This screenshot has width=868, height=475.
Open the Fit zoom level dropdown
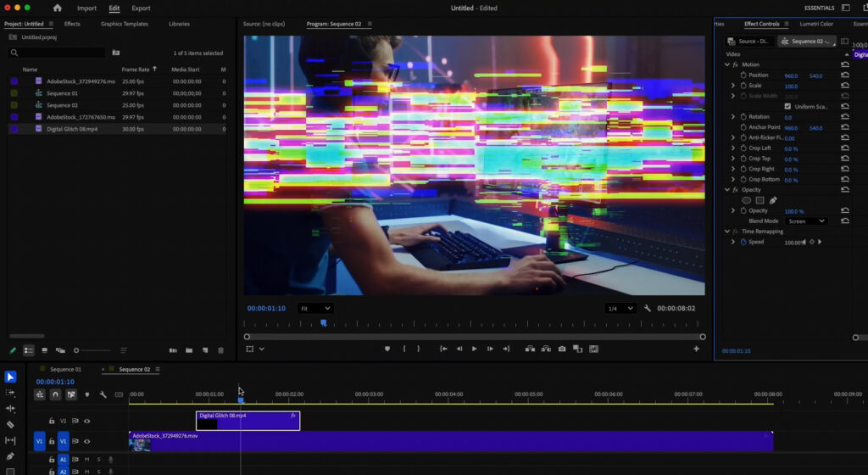315,309
